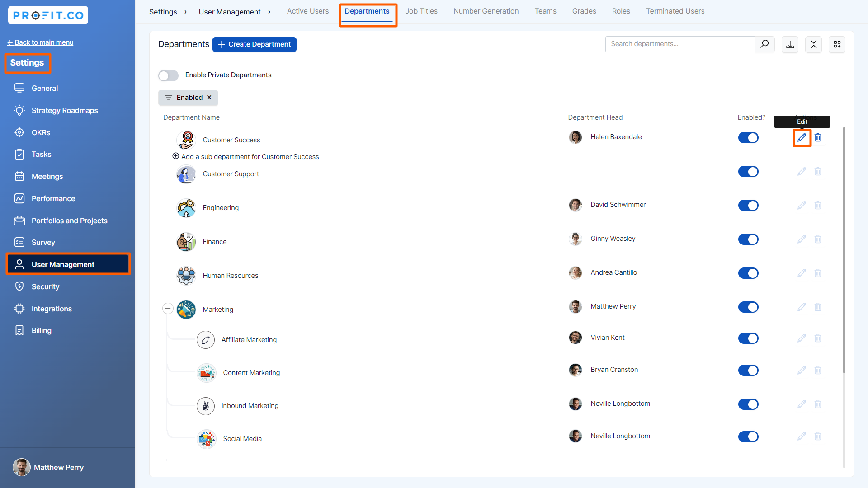Remove the Enabled filter chip
868x488 pixels.
(x=209, y=98)
